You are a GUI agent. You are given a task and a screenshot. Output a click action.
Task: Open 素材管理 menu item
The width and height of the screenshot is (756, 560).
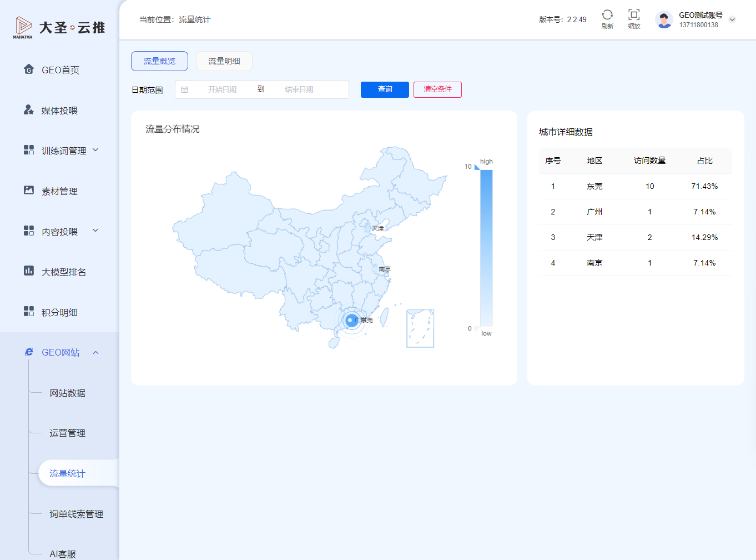[x=59, y=191]
